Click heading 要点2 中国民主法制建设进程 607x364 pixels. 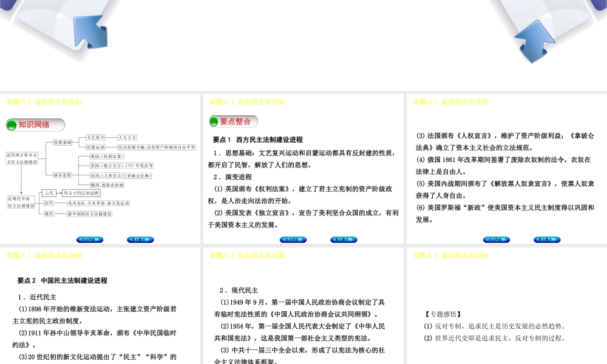click(63, 280)
